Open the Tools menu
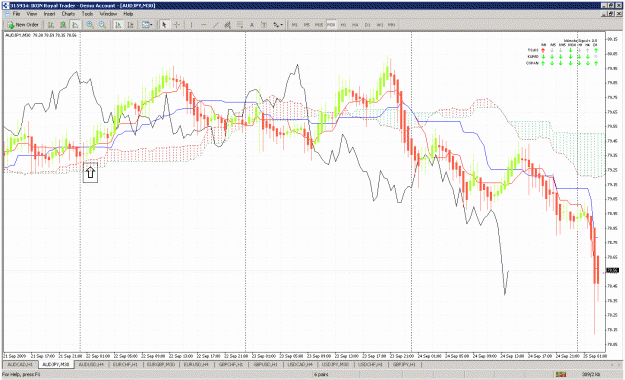The image size is (625, 380). pyautogui.click(x=87, y=14)
